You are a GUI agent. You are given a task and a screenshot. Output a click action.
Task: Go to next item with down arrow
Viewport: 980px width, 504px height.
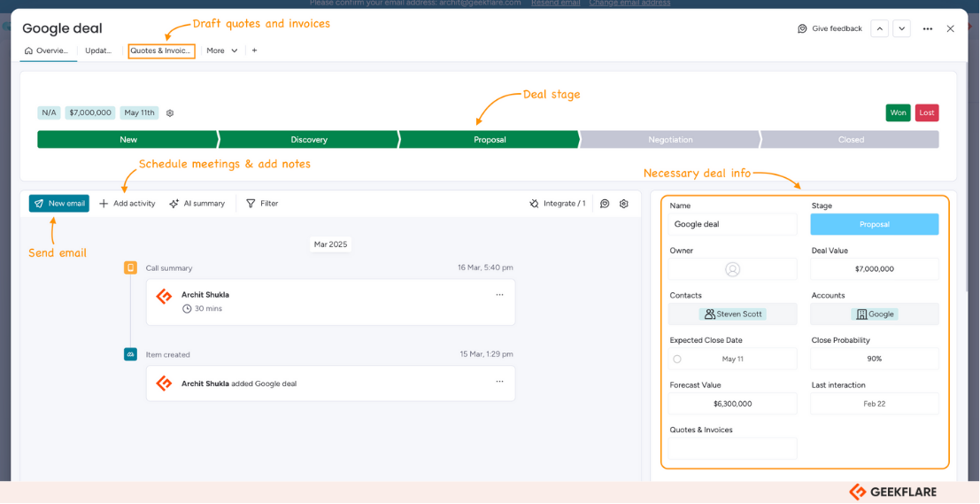[x=901, y=29]
